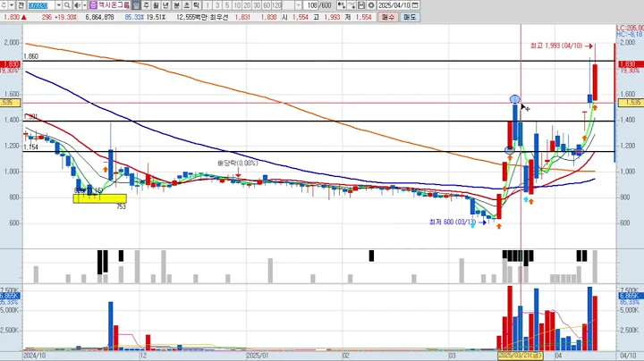Click the save chart floppy icon
Image resolution: width=644 pixels, height=361 pixels.
click(x=361, y=5)
